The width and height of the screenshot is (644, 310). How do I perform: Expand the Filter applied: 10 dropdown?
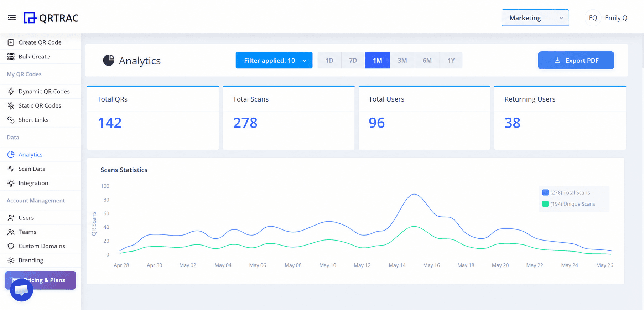274,60
